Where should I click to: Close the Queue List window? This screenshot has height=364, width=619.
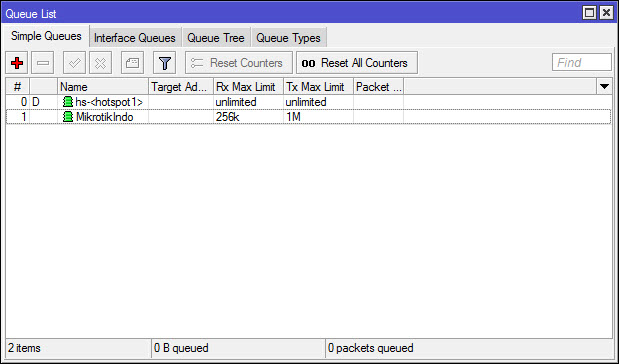(x=606, y=13)
